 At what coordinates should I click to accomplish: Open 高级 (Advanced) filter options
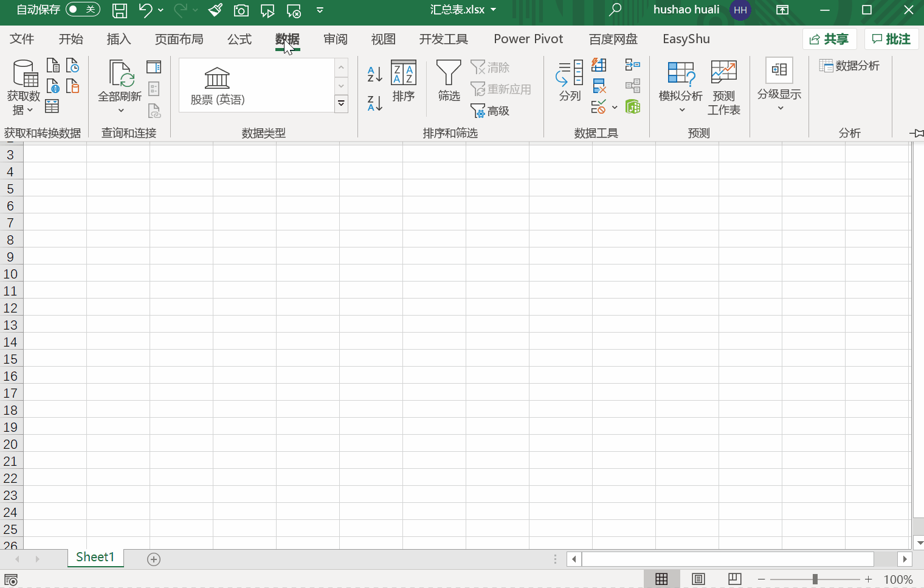click(x=490, y=110)
